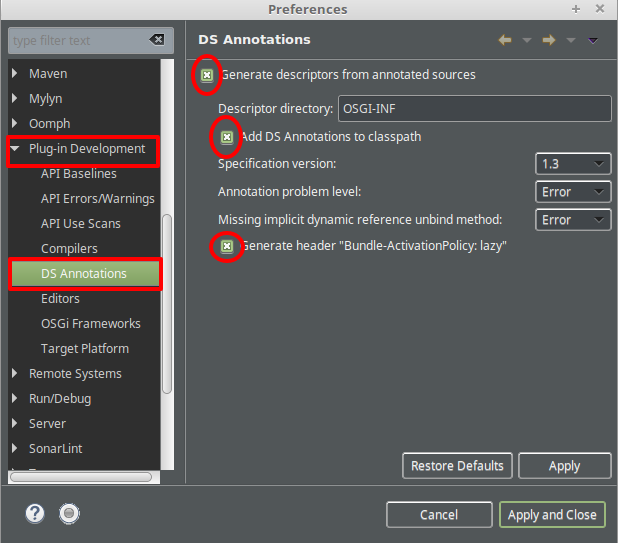The height and width of the screenshot is (543, 618).
Task: Open the Help question mark icon
Action: 35,513
